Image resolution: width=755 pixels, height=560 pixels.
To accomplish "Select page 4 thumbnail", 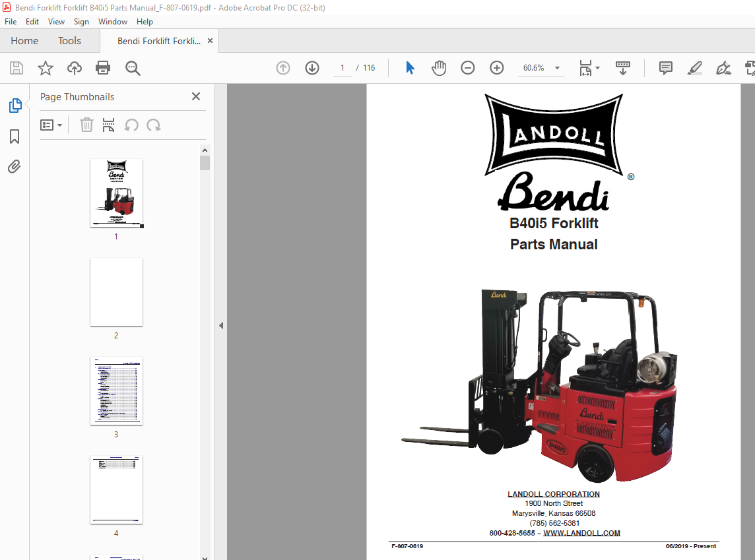I will point(117,490).
